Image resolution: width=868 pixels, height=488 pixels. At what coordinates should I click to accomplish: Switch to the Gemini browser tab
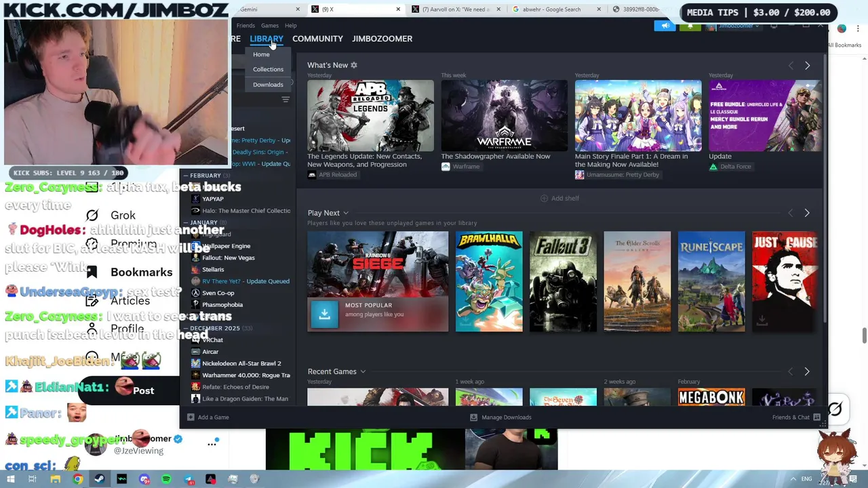point(268,9)
